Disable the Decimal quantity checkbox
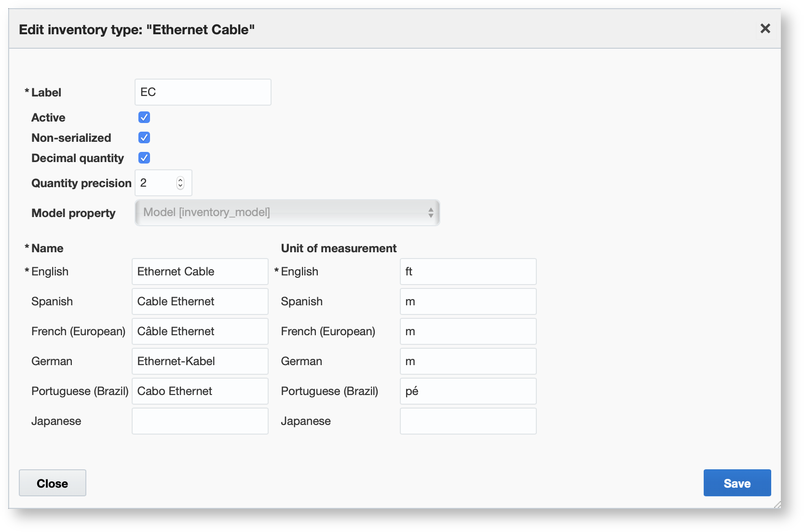 [144, 158]
